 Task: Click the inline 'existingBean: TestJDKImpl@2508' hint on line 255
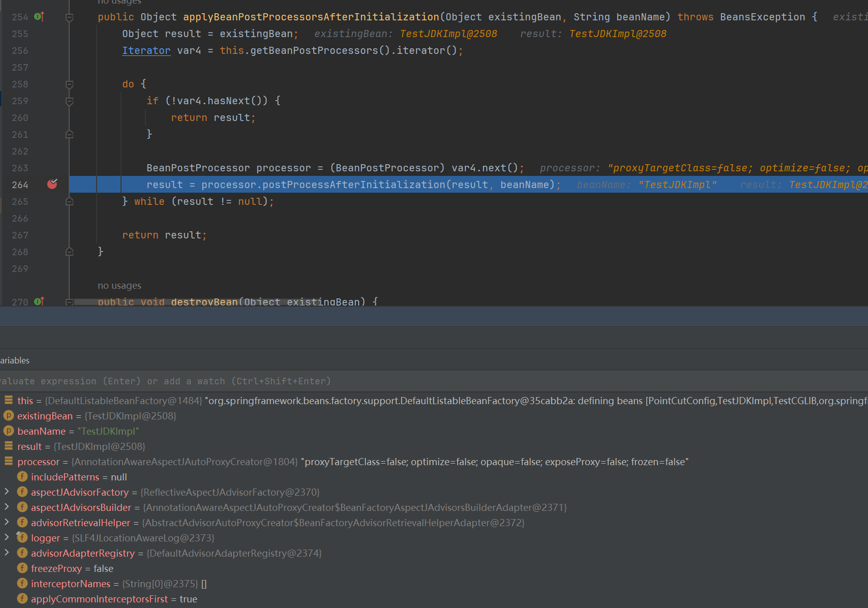point(406,34)
